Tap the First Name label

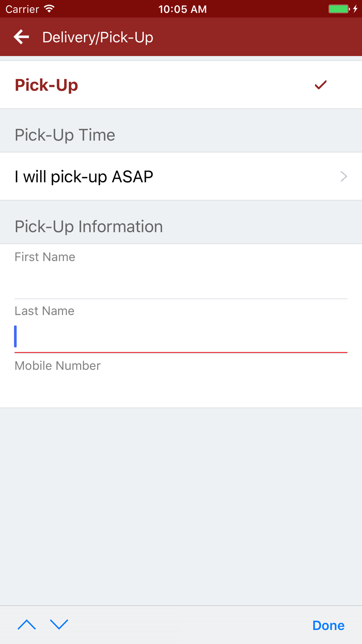(x=45, y=257)
